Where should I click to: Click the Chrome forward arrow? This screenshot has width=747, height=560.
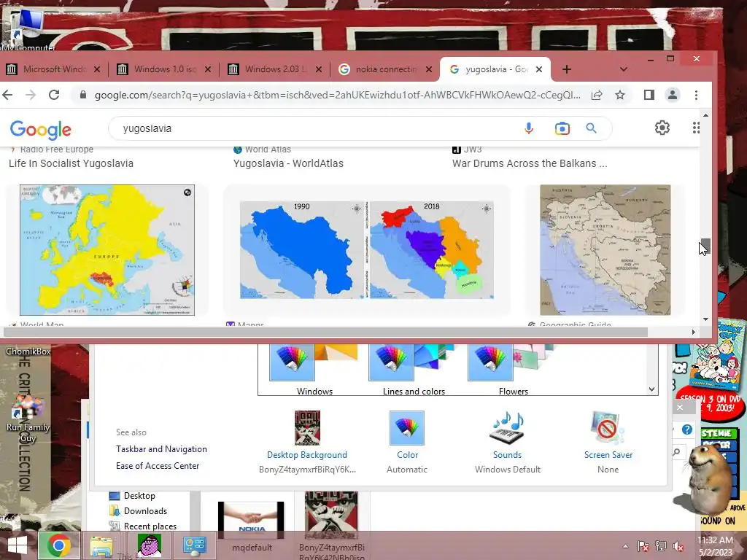31,95
